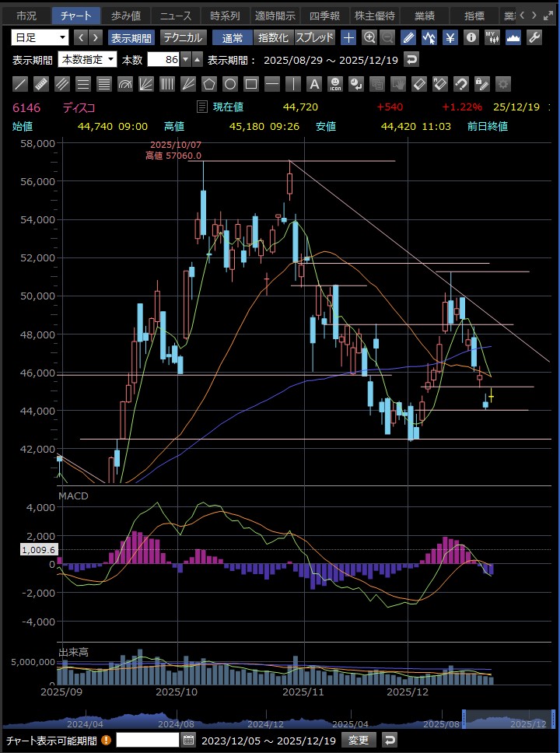Toggle the 指数化 index mode
The height and width of the screenshot is (753, 560).
pos(273,37)
